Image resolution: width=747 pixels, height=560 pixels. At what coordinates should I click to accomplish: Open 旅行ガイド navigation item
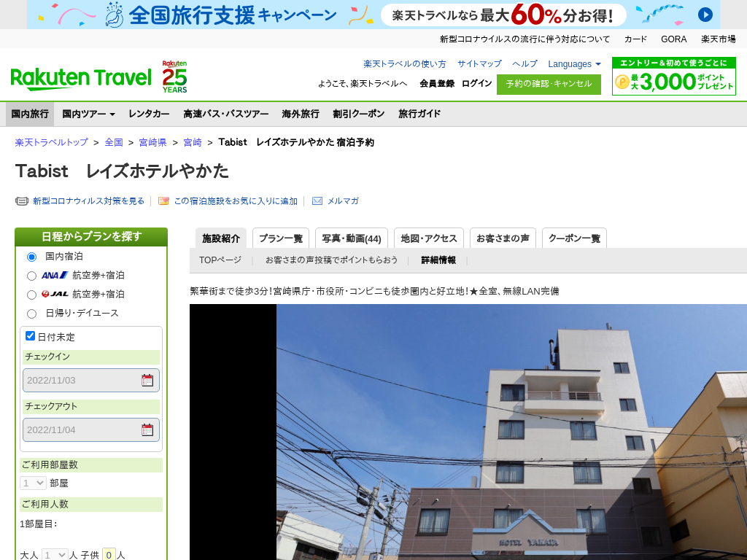[x=419, y=114]
